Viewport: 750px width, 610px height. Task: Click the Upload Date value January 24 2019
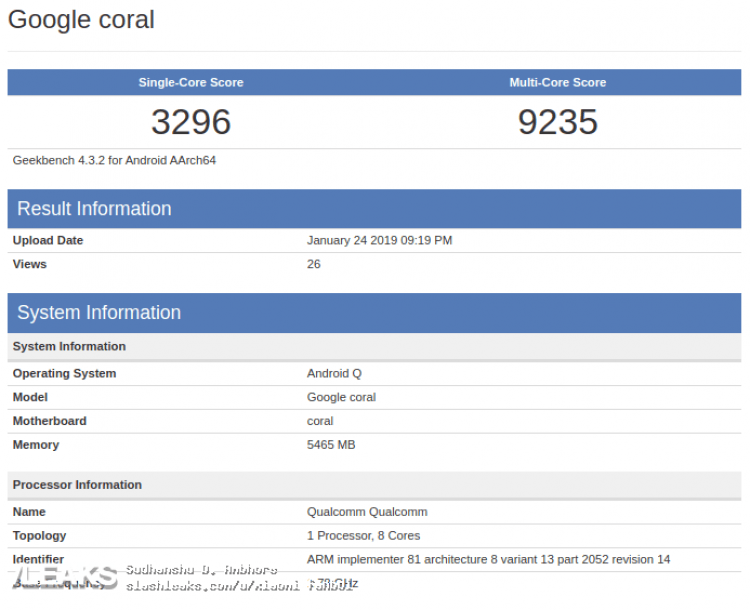pos(379,241)
